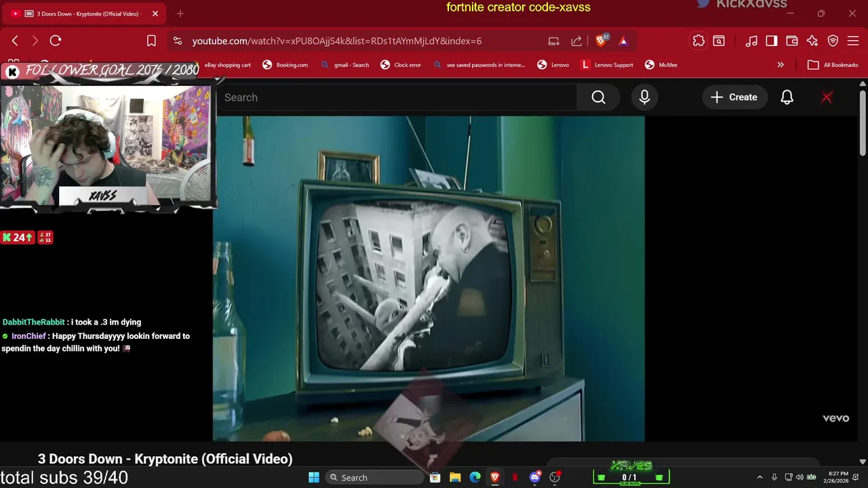
Task: Open the Lenovo bookmark
Action: [x=553, y=65]
